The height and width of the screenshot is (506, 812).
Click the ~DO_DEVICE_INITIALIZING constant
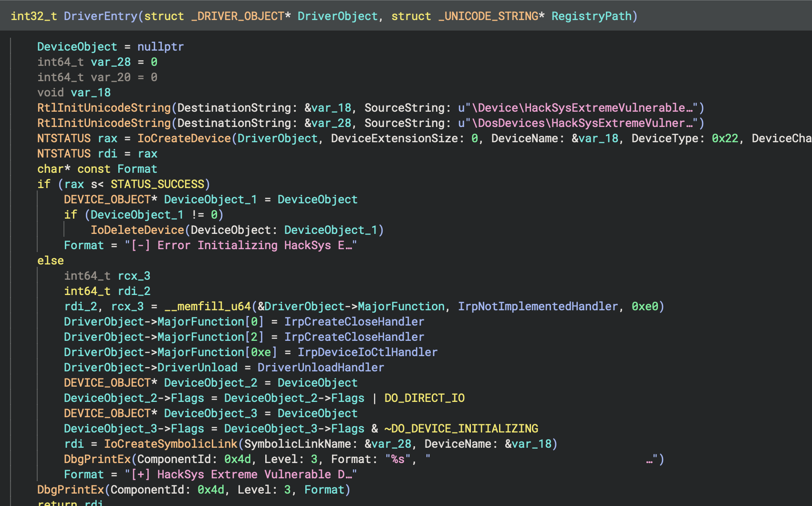click(x=461, y=429)
